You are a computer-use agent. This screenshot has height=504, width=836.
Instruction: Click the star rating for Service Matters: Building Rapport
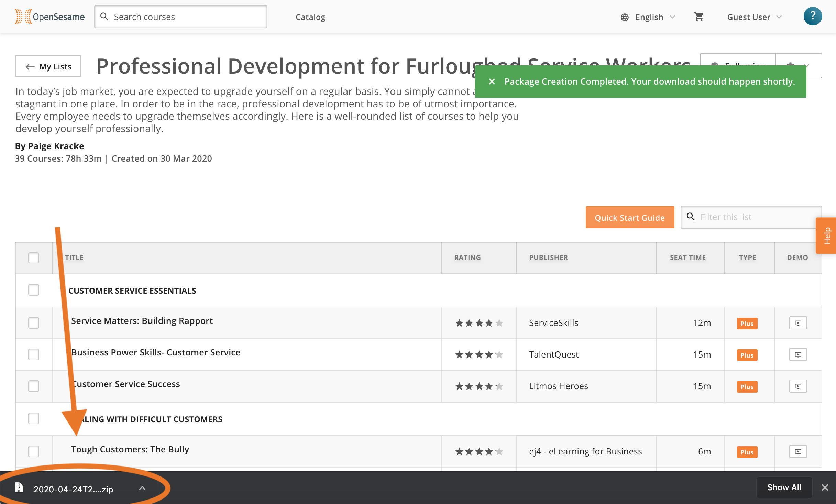[x=479, y=323]
